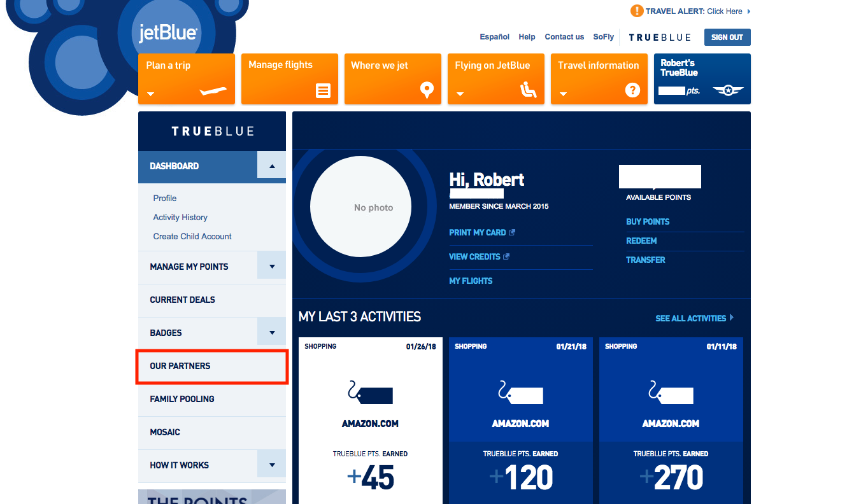Image resolution: width=847 pixels, height=504 pixels.
Task: Select Our Partners in the sidebar
Action: [x=212, y=366]
